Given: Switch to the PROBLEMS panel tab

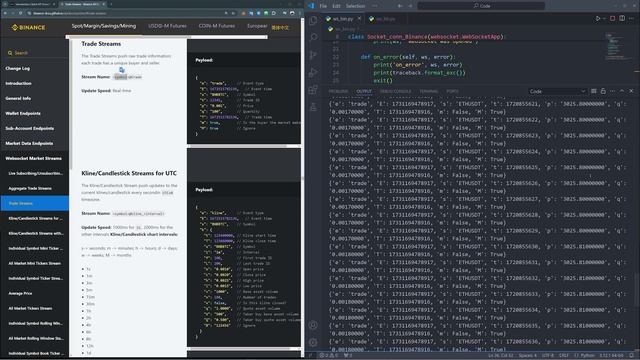Looking at the screenshot, I should click(338, 91).
